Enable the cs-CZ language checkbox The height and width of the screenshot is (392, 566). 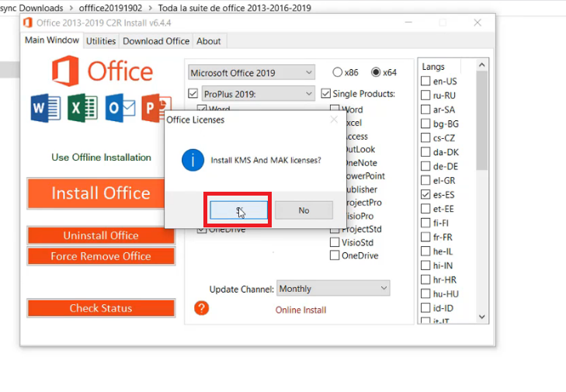coord(425,138)
